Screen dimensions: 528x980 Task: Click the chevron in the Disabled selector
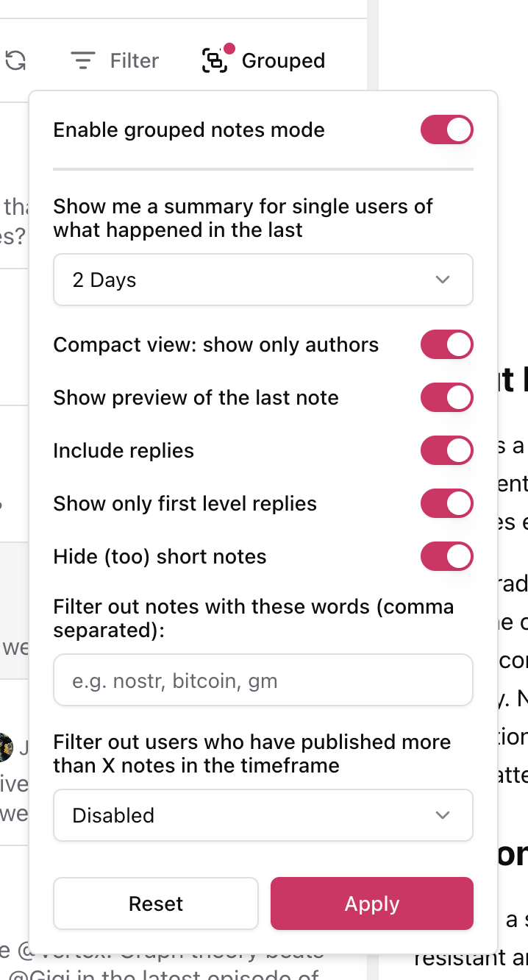click(442, 815)
